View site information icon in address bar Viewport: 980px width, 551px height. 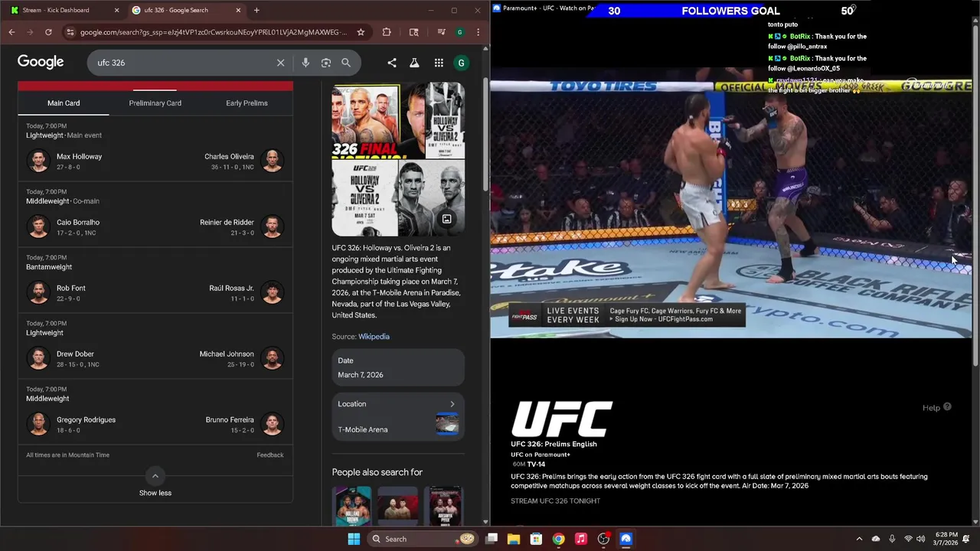click(x=70, y=32)
